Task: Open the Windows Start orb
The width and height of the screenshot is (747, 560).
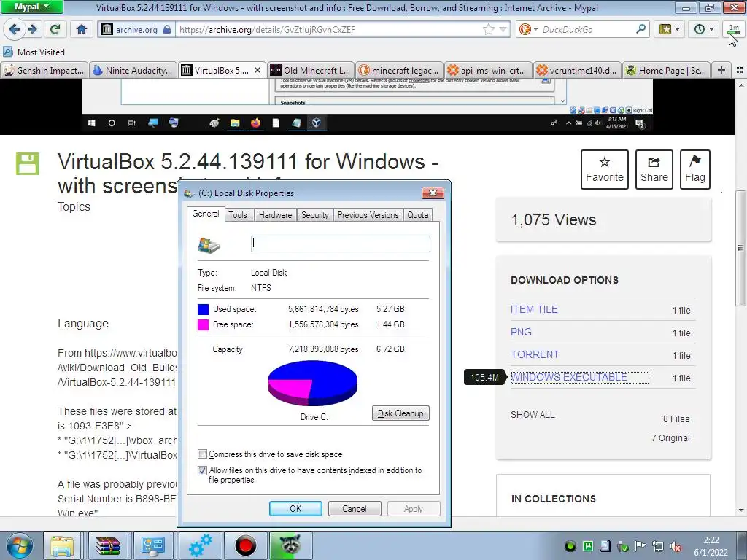Action: click(x=19, y=545)
